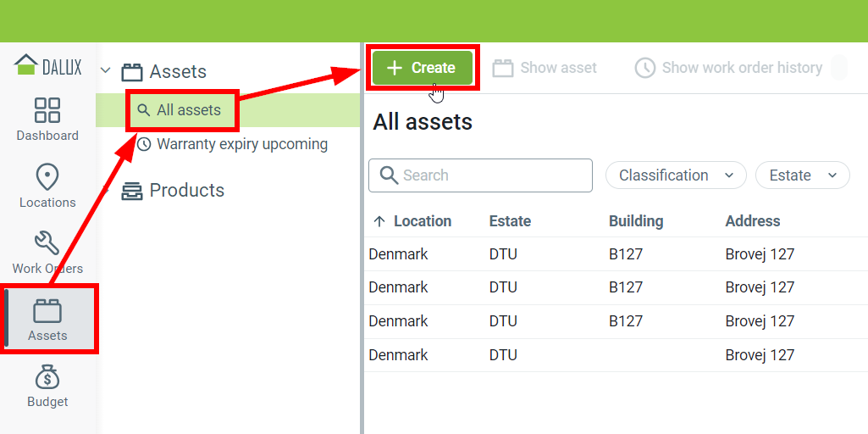
Task: Click the Show work order history clock icon
Action: pos(645,68)
